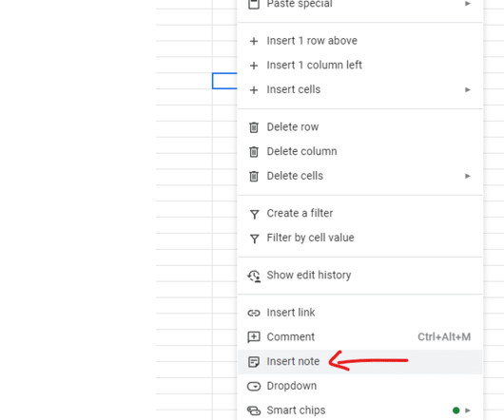This screenshot has height=420, width=504.
Task: Click the trash icon next to Delete row
Action: 254,127
